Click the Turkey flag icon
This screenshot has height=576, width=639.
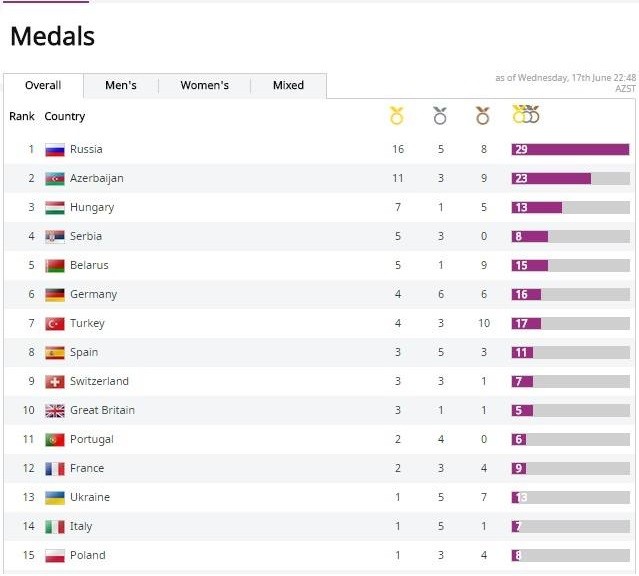click(x=55, y=324)
